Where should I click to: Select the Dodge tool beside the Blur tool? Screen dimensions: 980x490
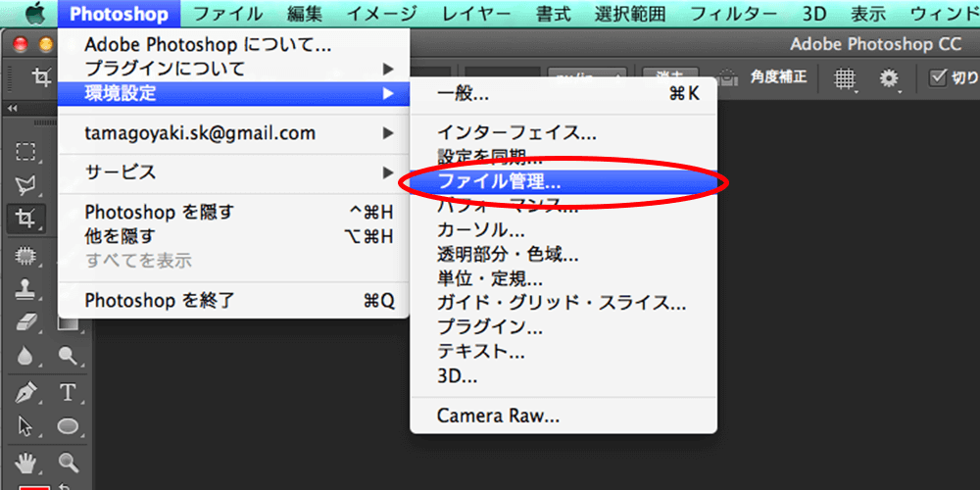(68, 357)
